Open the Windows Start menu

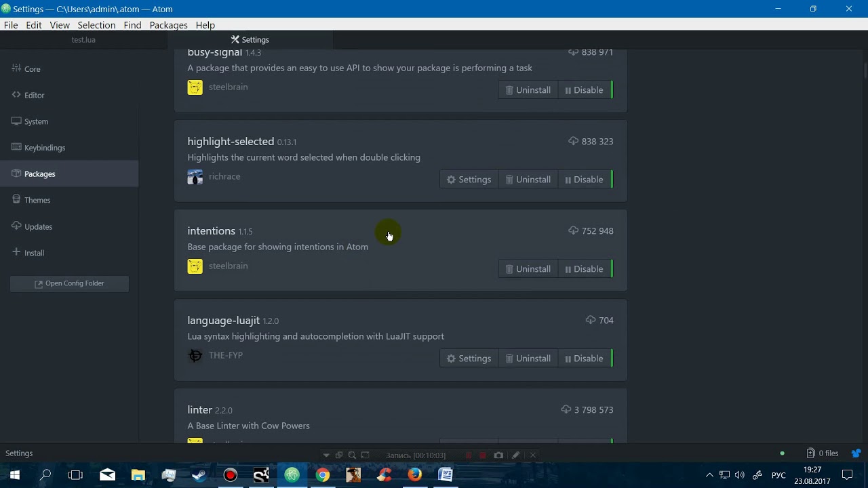pyautogui.click(x=15, y=475)
